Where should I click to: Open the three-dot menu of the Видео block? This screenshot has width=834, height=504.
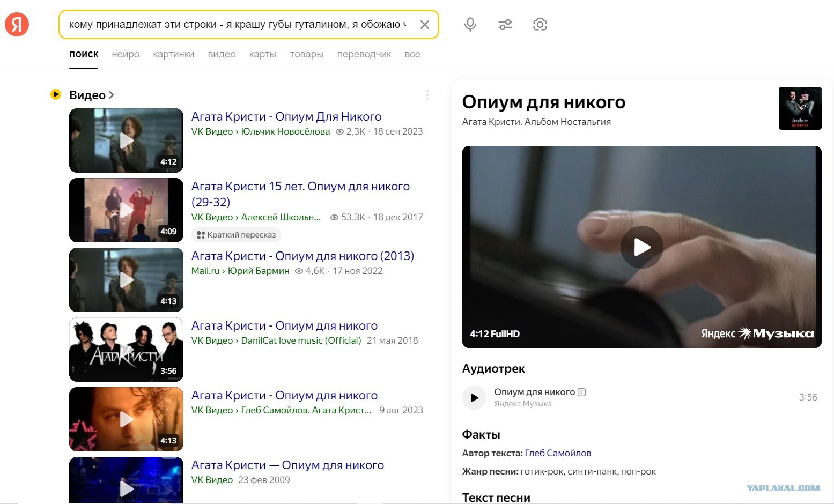click(x=427, y=95)
